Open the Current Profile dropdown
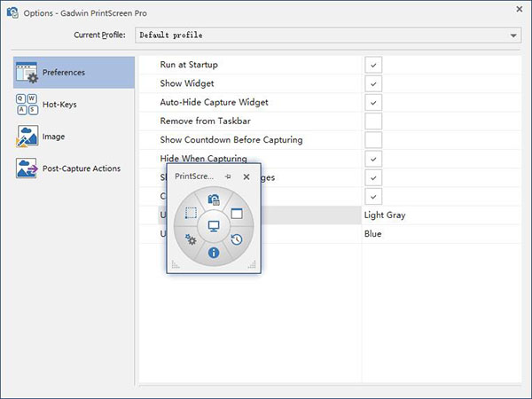The width and height of the screenshot is (532, 399). [328, 35]
